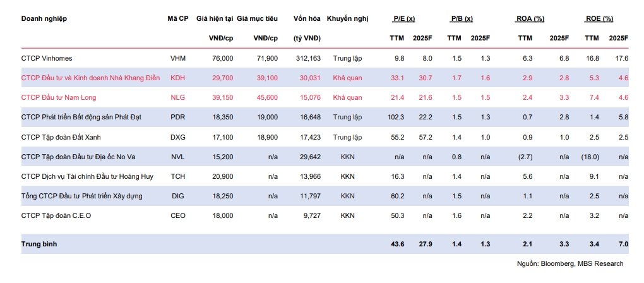This screenshot has width=644, height=283.
Task: Click KDH's 'Khả quan' recommendation
Action: point(347,78)
